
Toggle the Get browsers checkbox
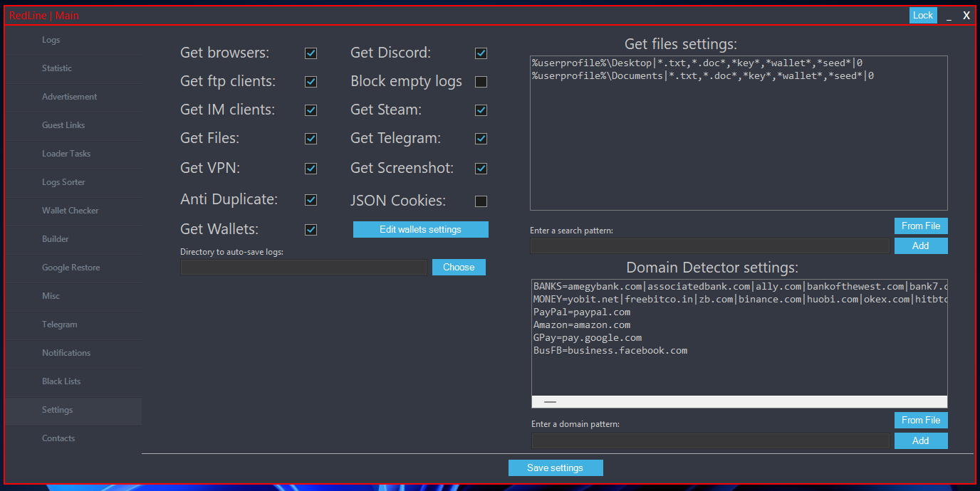point(311,53)
